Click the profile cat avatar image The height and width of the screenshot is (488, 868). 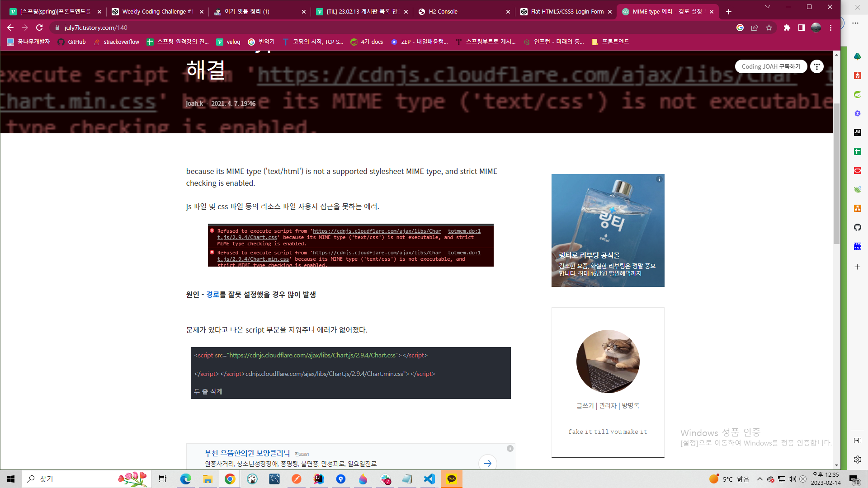[x=608, y=361]
